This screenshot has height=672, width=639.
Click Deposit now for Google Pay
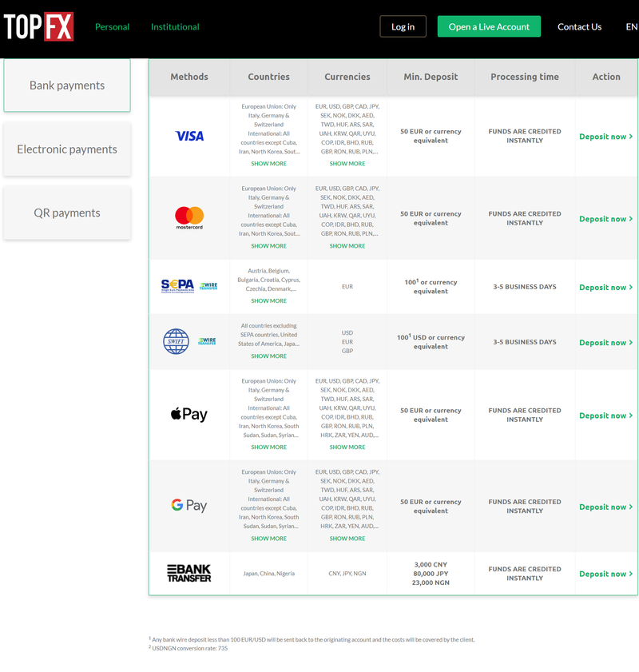(606, 507)
